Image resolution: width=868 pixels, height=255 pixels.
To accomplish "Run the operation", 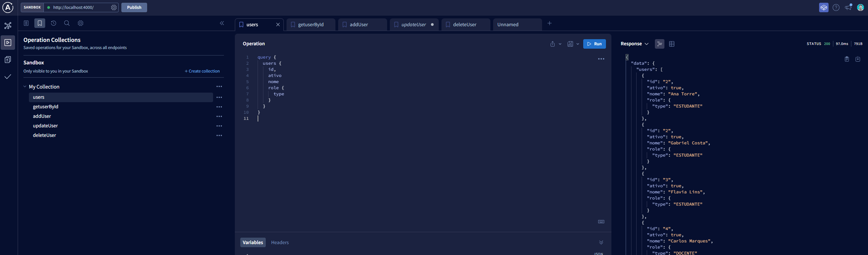I will pyautogui.click(x=594, y=44).
